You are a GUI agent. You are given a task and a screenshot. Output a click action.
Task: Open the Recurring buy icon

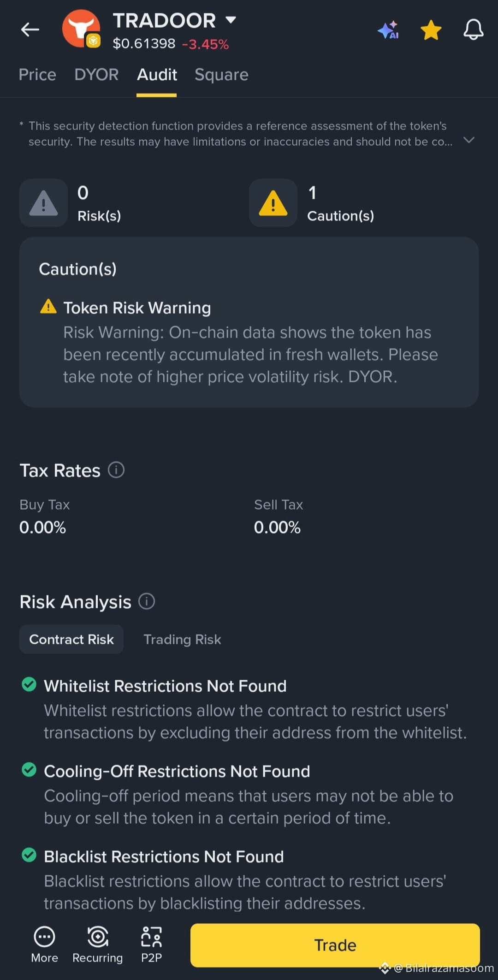[x=98, y=944]
